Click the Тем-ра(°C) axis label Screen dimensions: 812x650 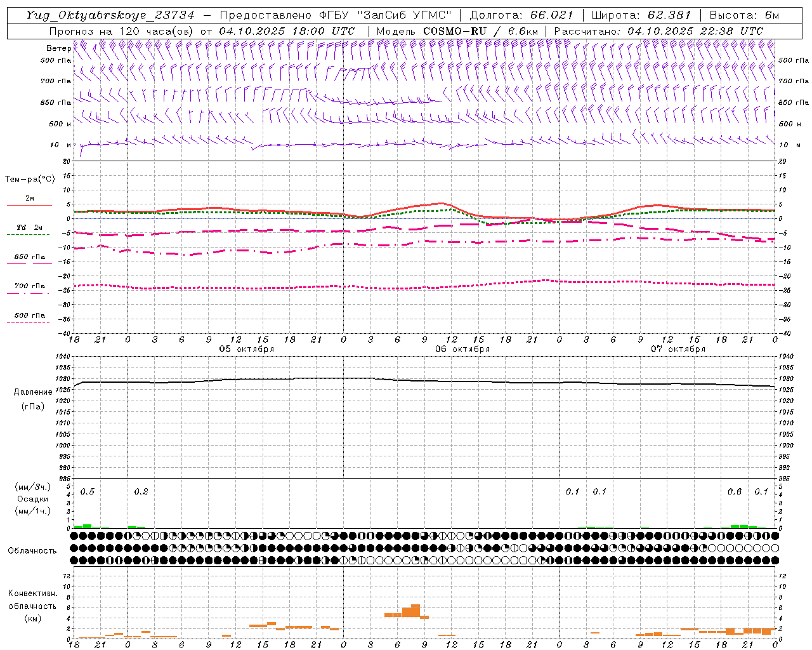coord(30,180)
